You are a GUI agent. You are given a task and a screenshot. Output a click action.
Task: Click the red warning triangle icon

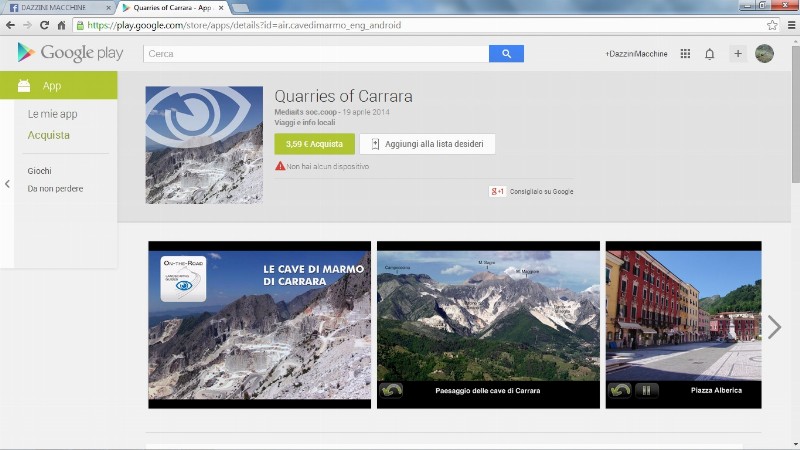pyautogui.click(x=280, y=166)
